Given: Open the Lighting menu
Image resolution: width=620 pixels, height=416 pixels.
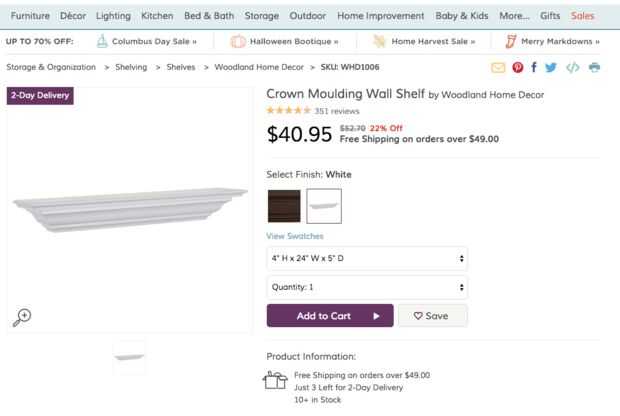Looking at the screenshot, I should (113, 16).
